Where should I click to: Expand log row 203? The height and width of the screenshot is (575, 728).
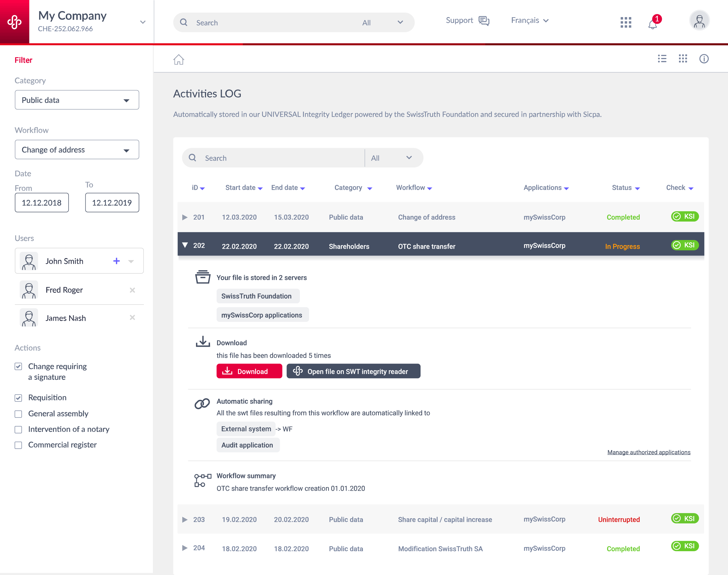185,520
